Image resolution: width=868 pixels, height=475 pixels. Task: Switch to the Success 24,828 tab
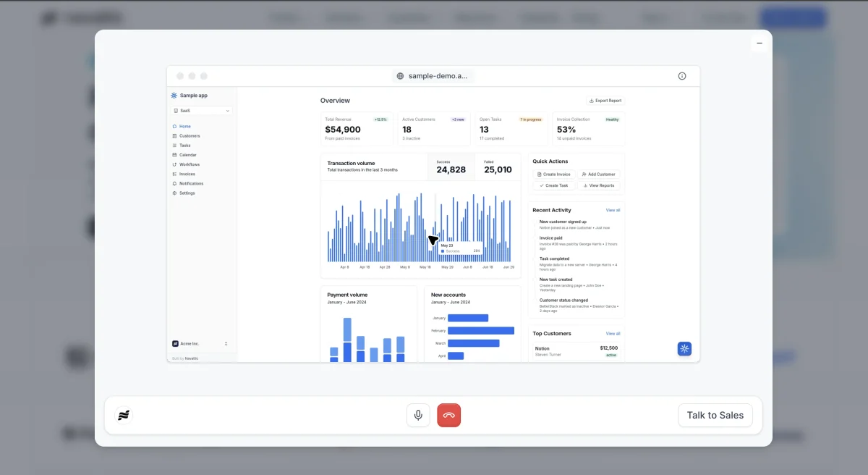[451, 167]
